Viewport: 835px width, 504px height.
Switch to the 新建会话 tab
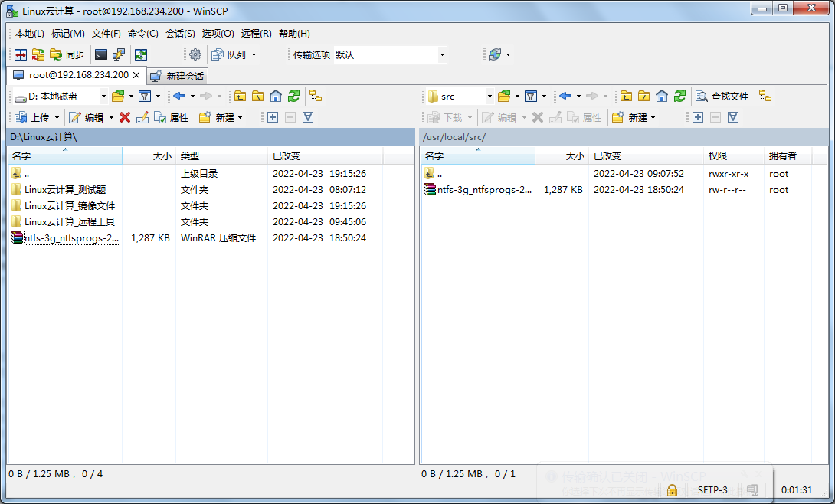coord(178,76)
